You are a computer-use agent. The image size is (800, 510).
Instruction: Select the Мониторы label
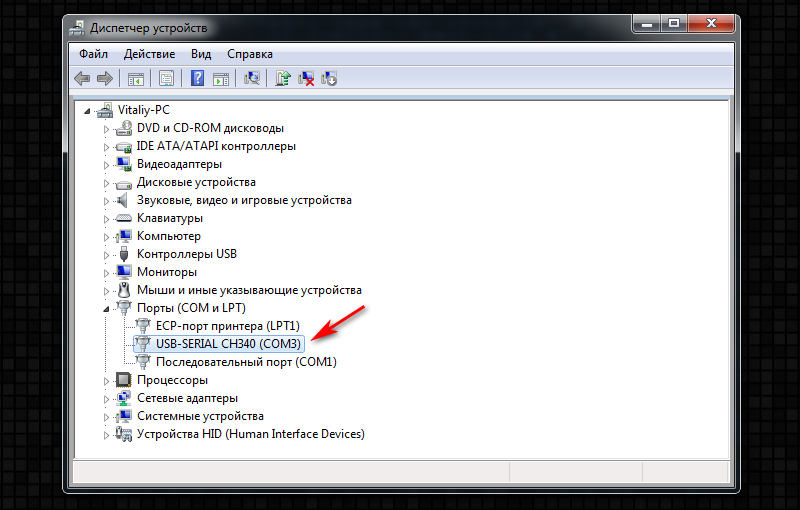(167, 272)
